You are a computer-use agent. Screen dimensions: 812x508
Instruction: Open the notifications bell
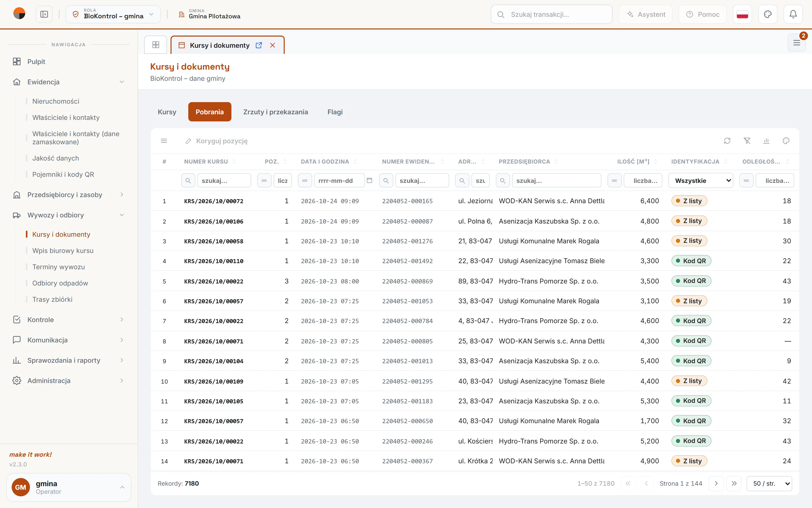click(x=793, y=14)
